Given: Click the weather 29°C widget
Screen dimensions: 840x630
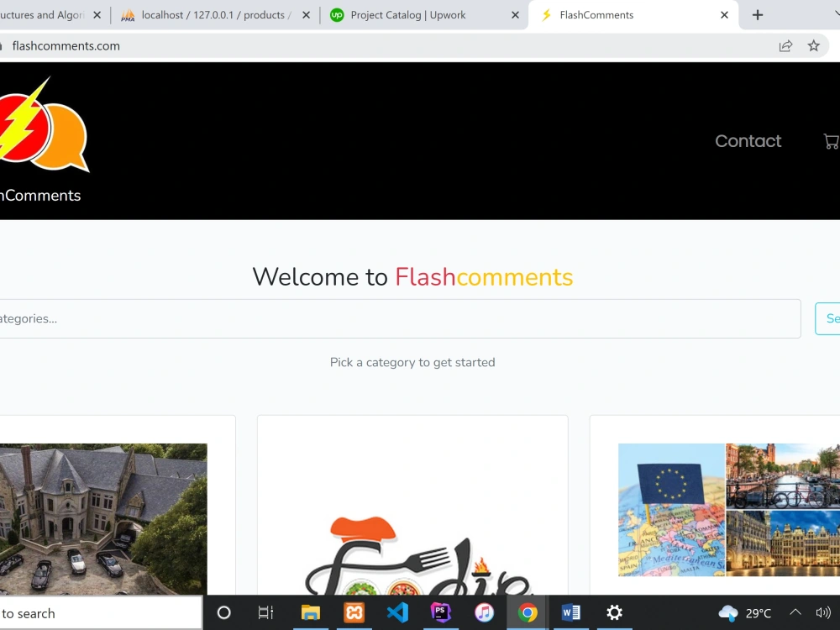Looking at the screenshot, I should coord(745,613).
